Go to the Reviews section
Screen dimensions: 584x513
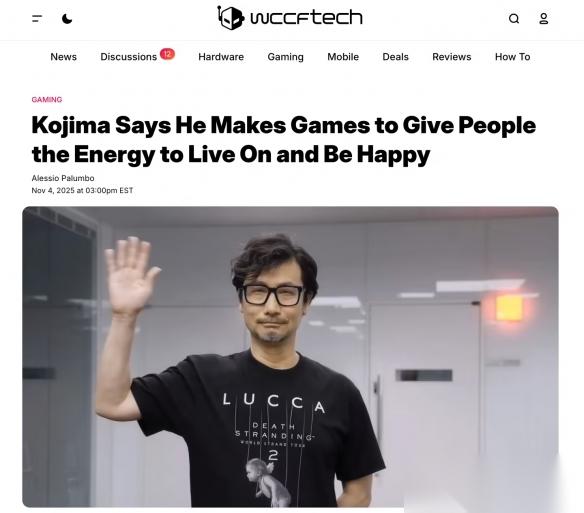pos(452,57)
